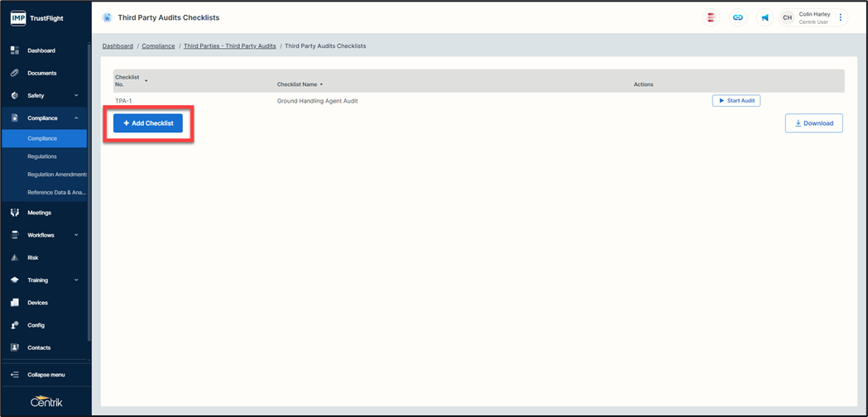Image resolution: width=868 pixels, height=417 pixels.
Task: Select the Safety shield icon
Action: 15,96
